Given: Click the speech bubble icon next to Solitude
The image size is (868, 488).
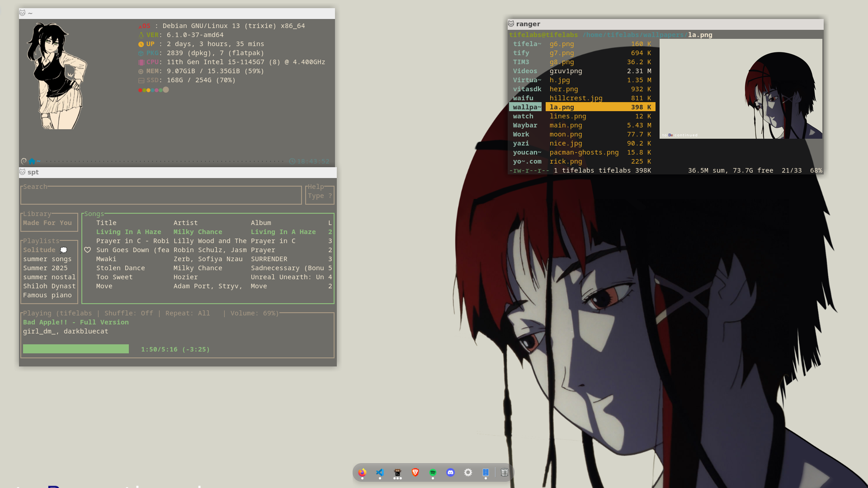Looking at the screenshot, I should click(64, 250).
